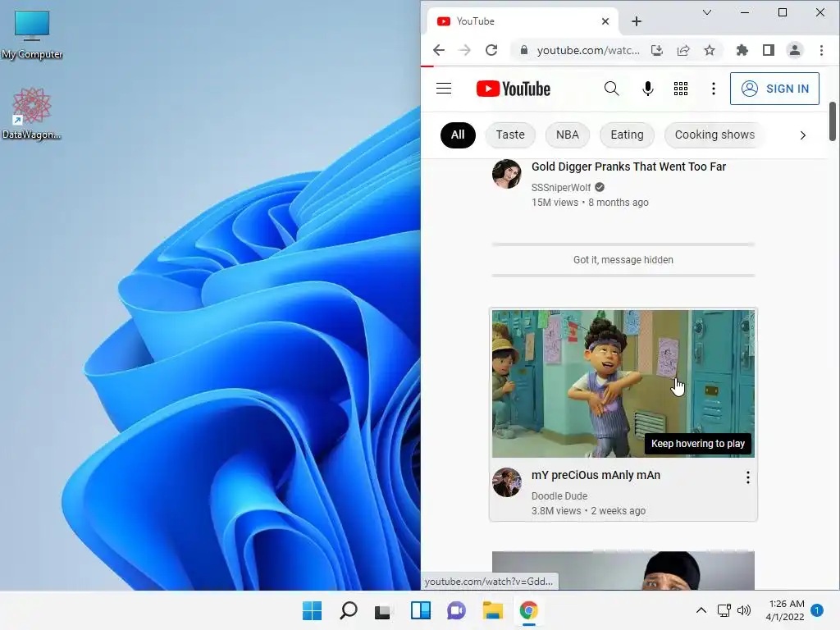This screenshot has width=840, height=630.
Task: Start voice search with the microphone icon
Action: point(648,89)
